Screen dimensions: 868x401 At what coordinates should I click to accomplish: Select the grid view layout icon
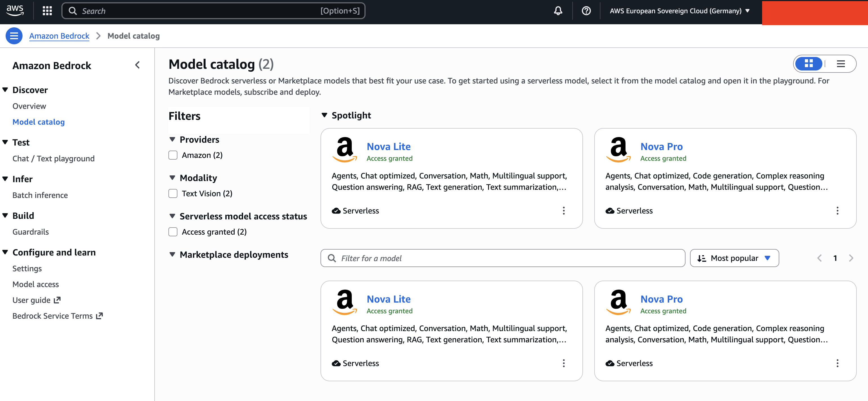click(x=809, y=64)
